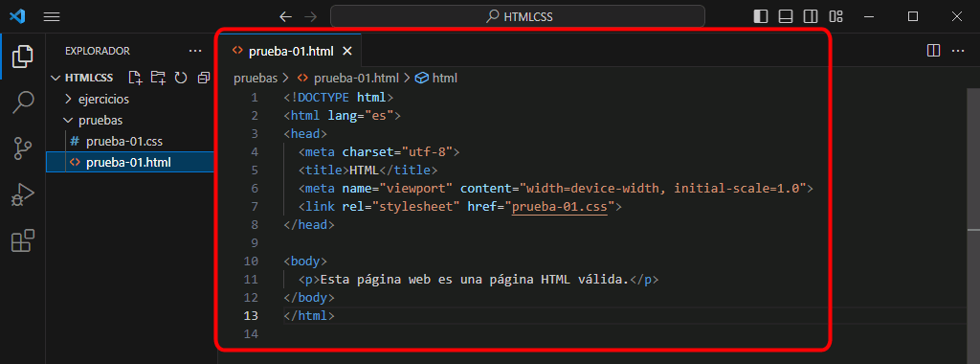
Task: Create a new folder in HTMLCSS
Action: 158,78
